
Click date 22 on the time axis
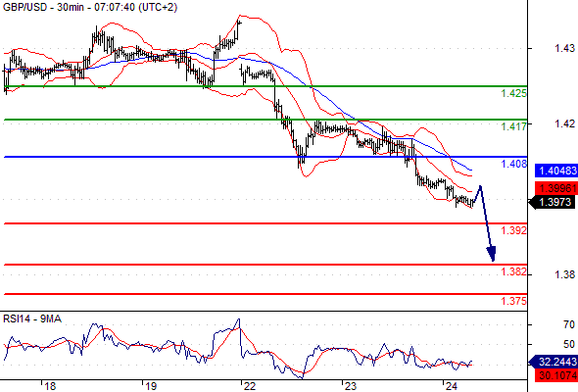click(250, 386)
